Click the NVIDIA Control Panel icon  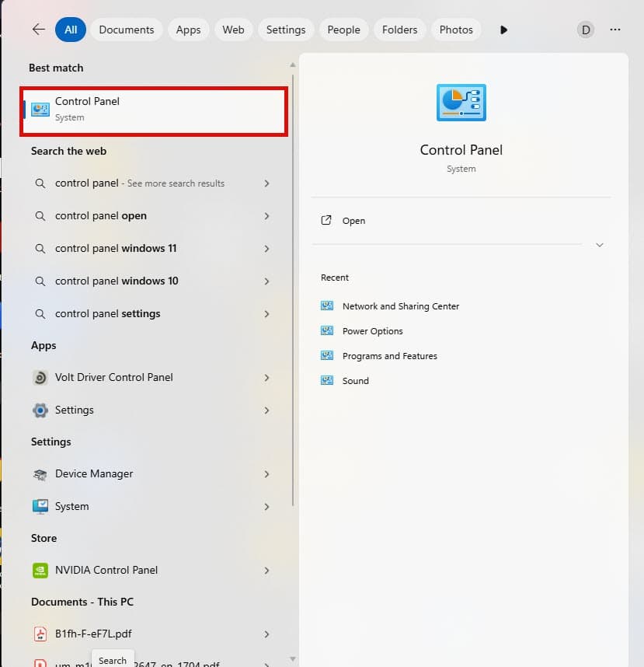click(40, 571)
